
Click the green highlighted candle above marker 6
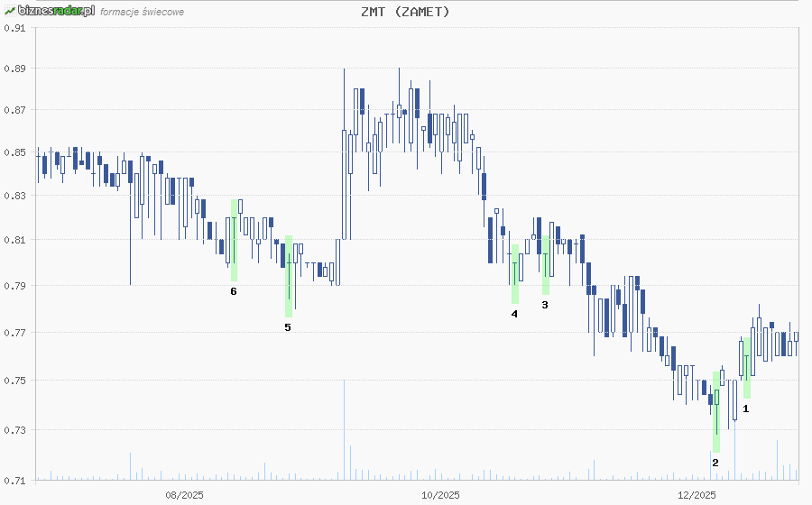[x=234, y=240]
